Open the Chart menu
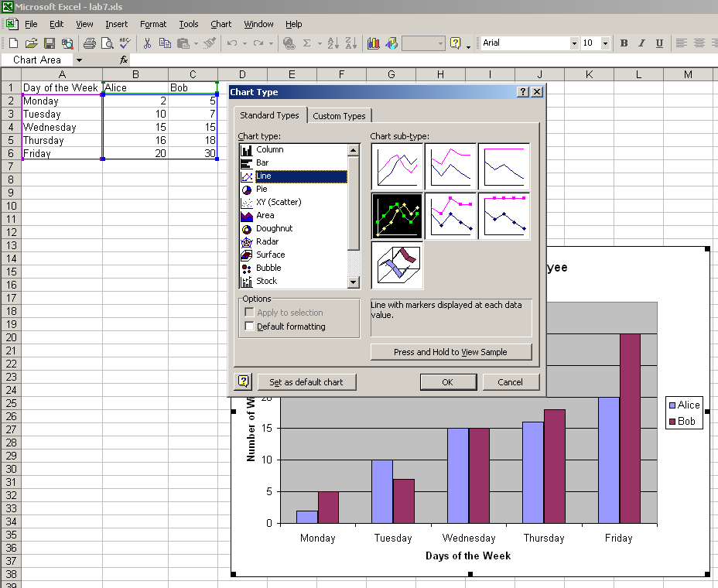 [221, 24]
